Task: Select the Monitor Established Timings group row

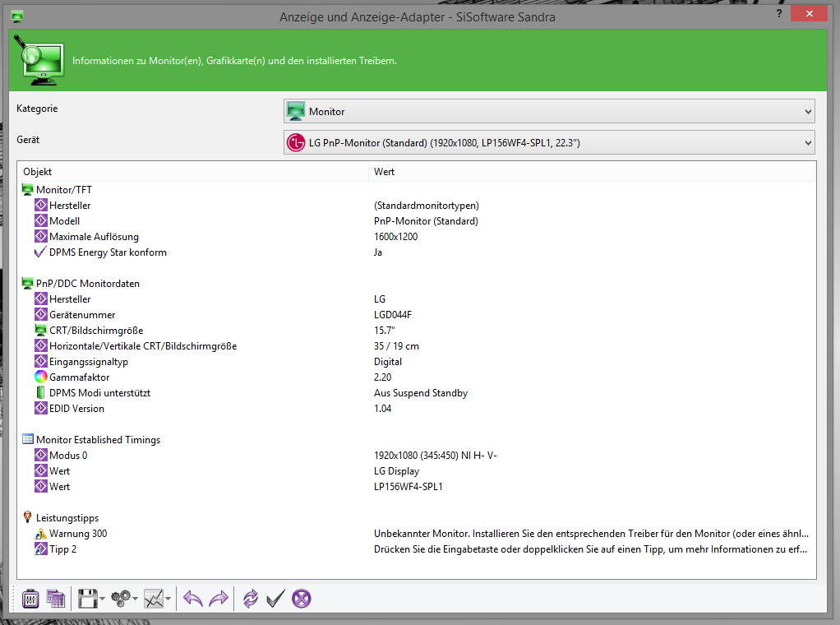Action: click(416, 439)
